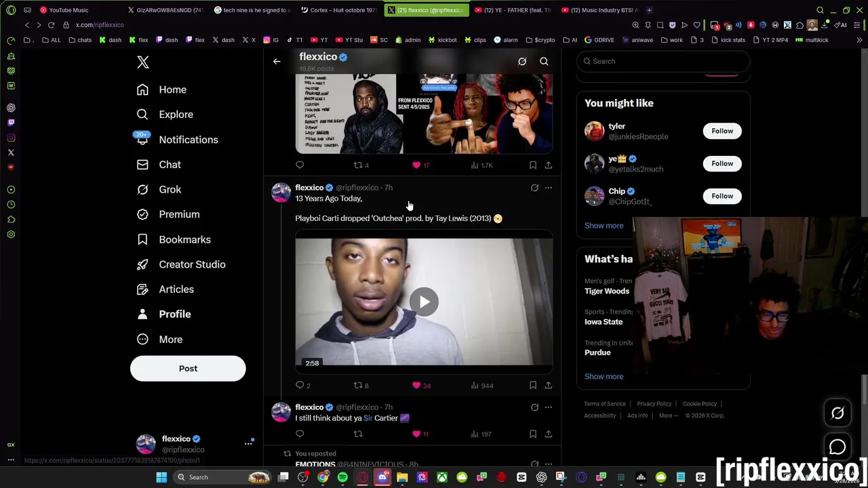Switch to Music Industry BTS tab

click(x=601, y=10)
